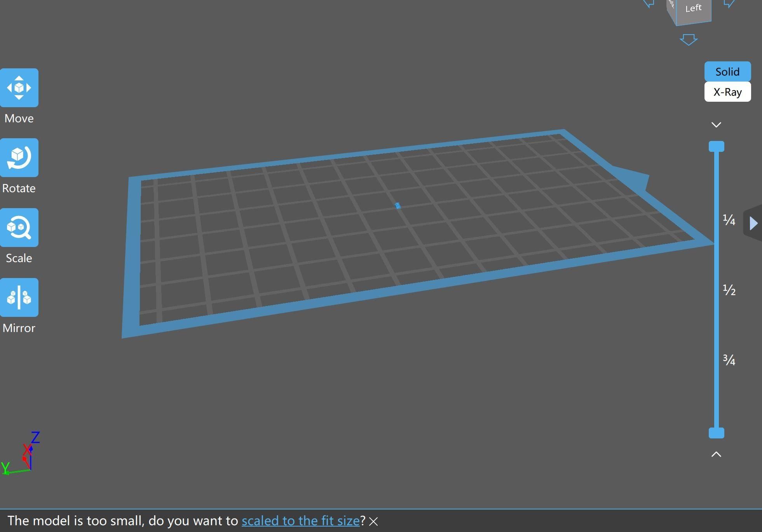Open the Scale tool
This screenshot has width=762, height=532.
[19, 228]
